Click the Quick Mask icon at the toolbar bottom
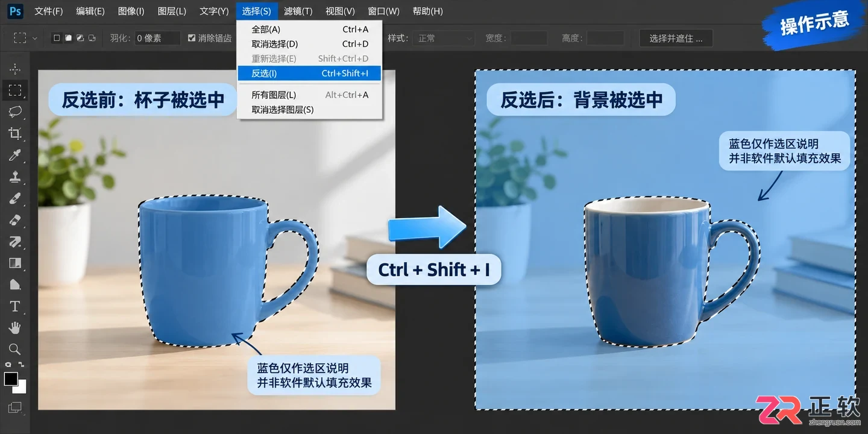This screenshot has width=868, height=434. point(14,407)
